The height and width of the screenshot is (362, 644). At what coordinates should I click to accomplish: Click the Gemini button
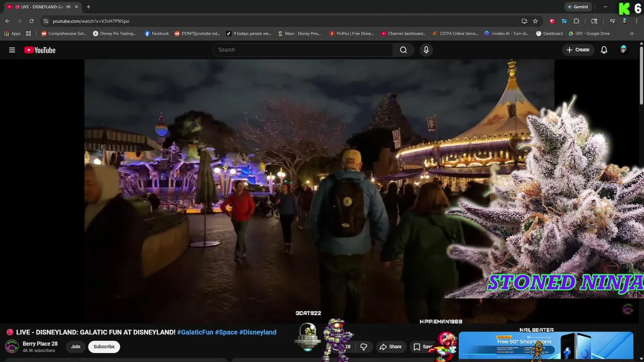click(x=578, y=7)
